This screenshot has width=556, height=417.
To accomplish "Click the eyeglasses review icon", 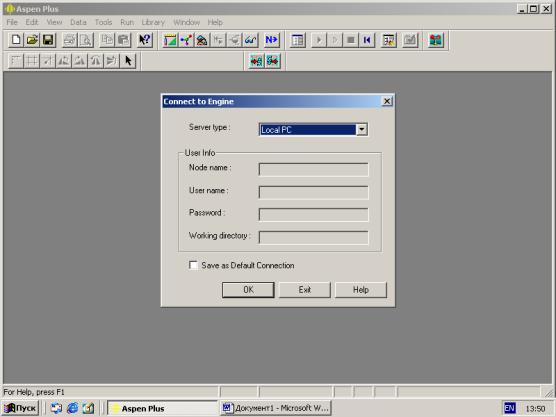I will click(x=250, y=40).
